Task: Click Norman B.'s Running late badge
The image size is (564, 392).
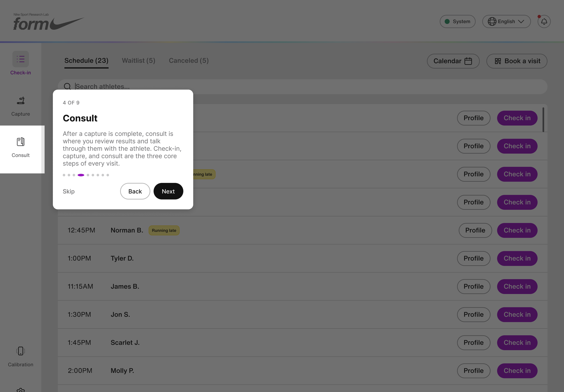Action: click(164, 230)
